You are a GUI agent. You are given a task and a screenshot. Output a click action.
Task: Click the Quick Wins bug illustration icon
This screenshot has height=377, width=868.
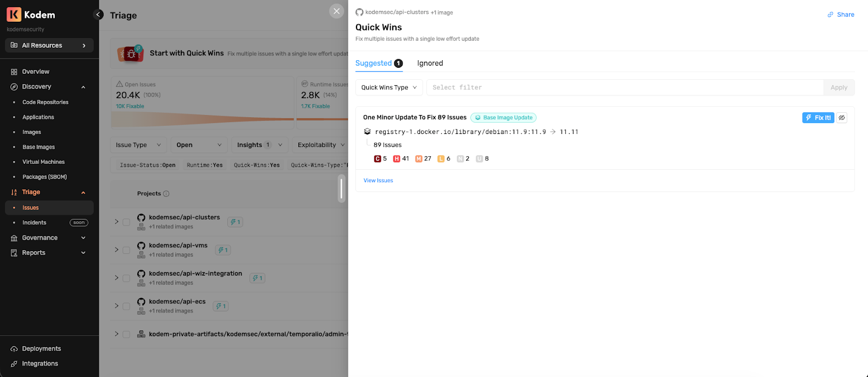pos(131,53)
